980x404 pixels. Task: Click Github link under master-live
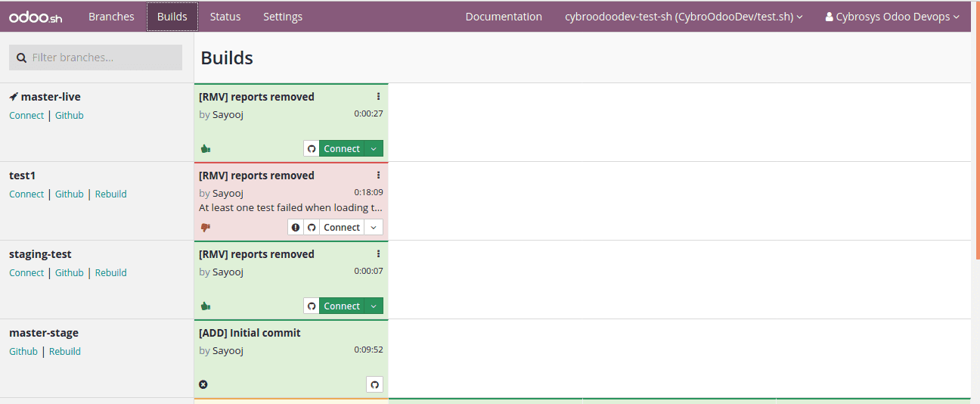[x=70, y=116]
